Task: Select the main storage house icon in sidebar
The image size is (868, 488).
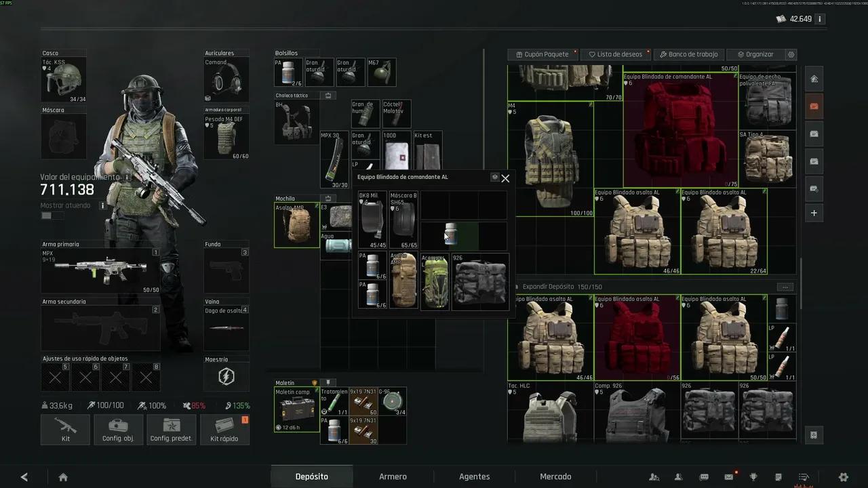Action: [814, 79]
